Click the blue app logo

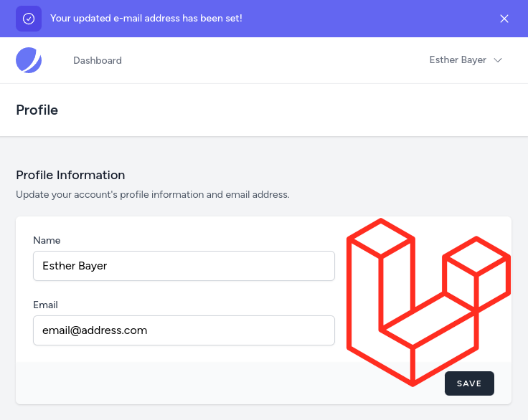pos(29,60)
